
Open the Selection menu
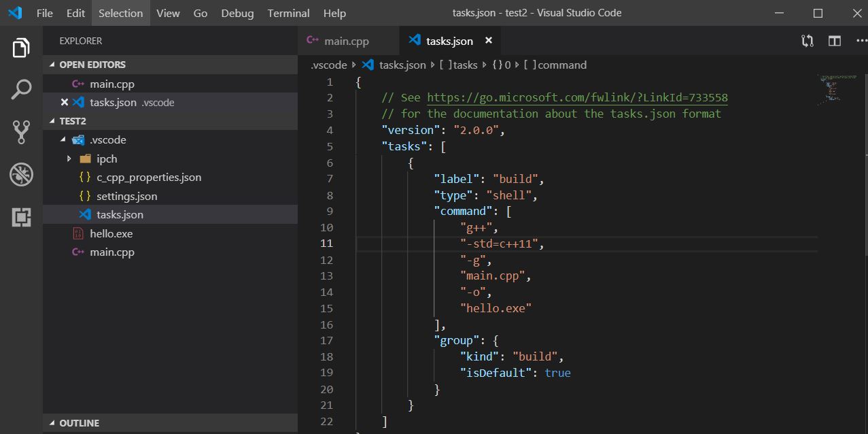[x=120, y=13]
